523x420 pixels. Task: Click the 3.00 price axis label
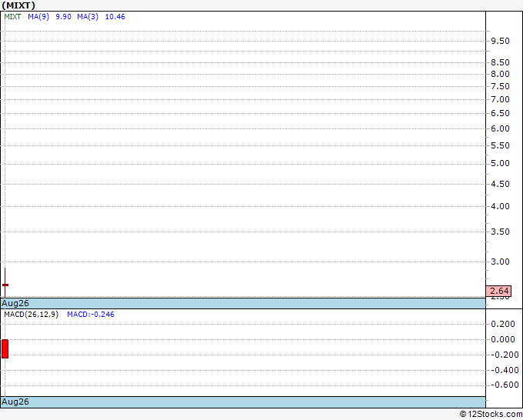tap(501, 262)
